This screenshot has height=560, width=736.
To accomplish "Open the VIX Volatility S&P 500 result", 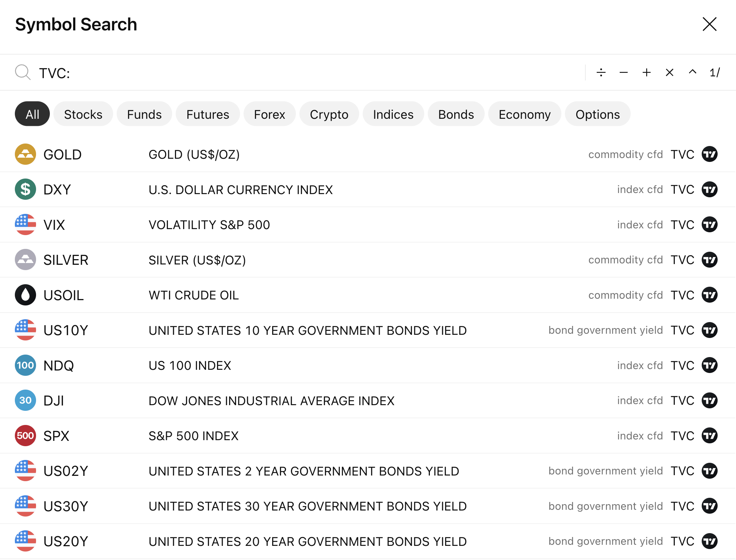I will click(x=209, y=225).
